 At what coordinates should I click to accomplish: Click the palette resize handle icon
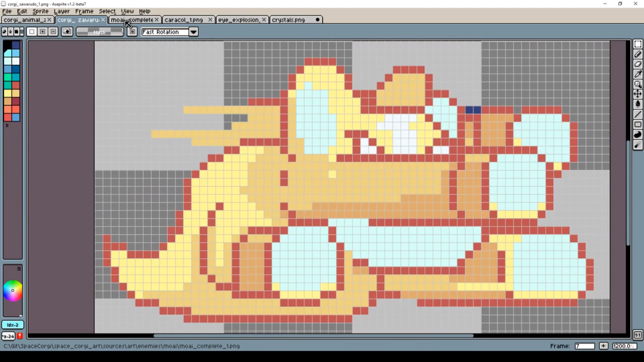click(7, 125)
